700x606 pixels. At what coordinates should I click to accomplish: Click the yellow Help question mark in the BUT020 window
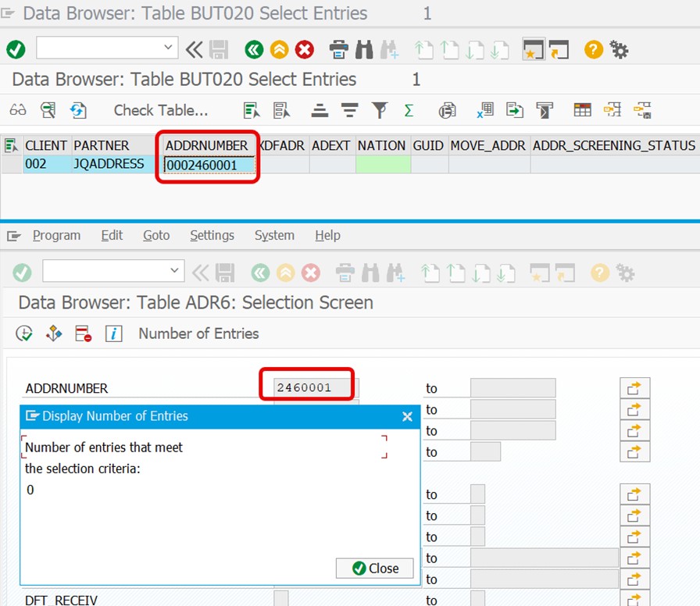pyautogui.click(x=593, y=49)
